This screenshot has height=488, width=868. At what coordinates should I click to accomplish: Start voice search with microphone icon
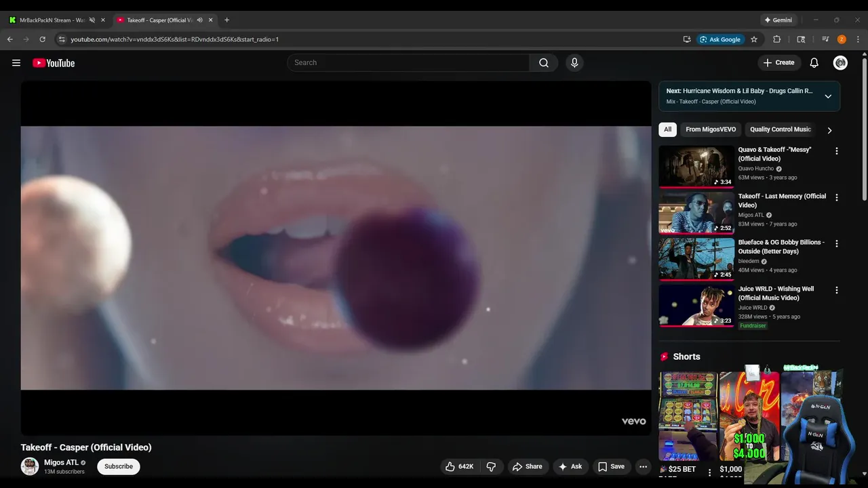click(574, 63)
